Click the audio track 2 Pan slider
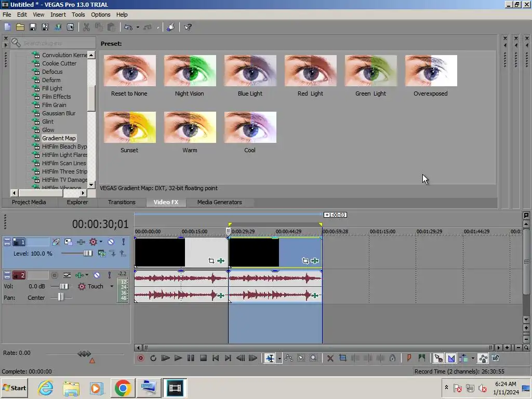Image resolution: width=532 pixels, height=399 pixels. click(61, 297)
